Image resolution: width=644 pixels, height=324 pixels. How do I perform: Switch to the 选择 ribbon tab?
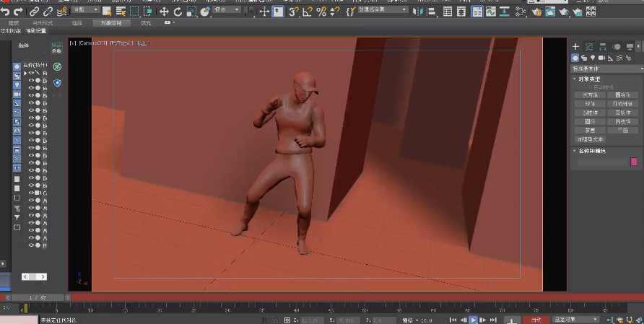77,23
